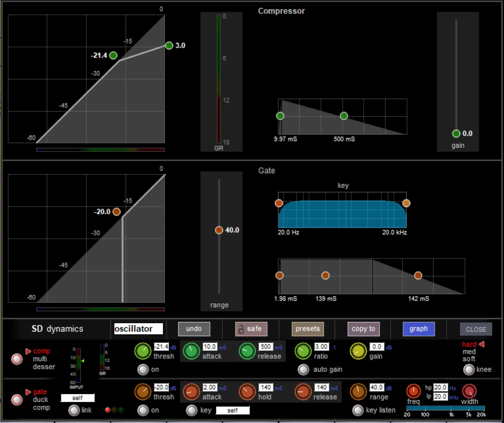Click the -21.4 threshold node on compressor graph
Screen dimensions: 504x423
tap(113, 55)
